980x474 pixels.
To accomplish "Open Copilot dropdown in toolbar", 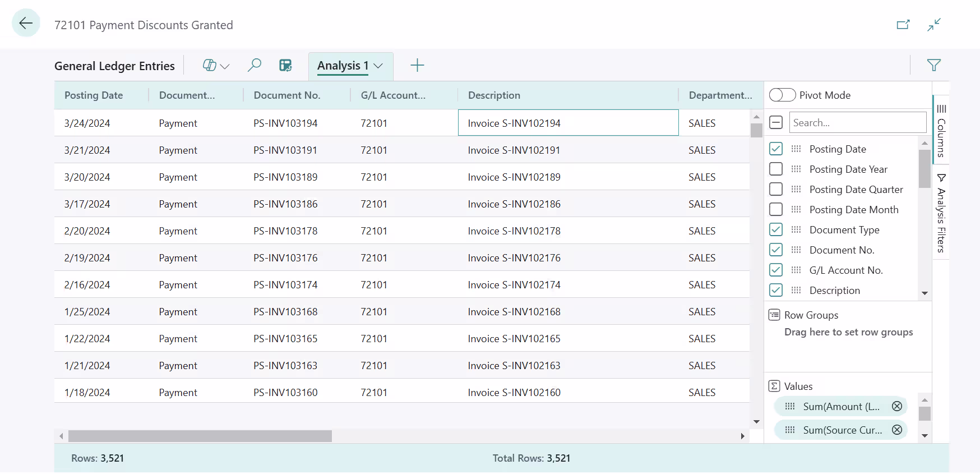I will point(216,66).
